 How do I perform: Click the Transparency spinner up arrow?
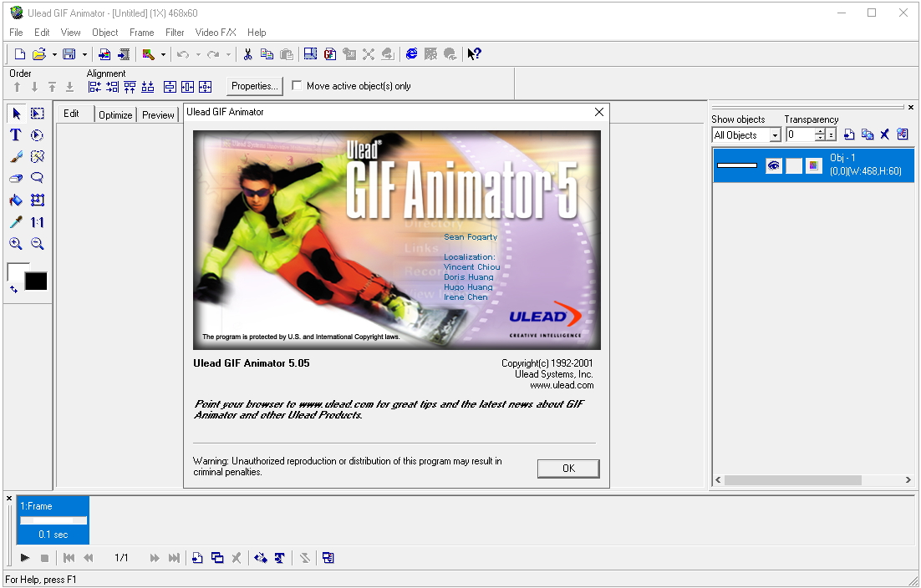[x=820, y=131]
